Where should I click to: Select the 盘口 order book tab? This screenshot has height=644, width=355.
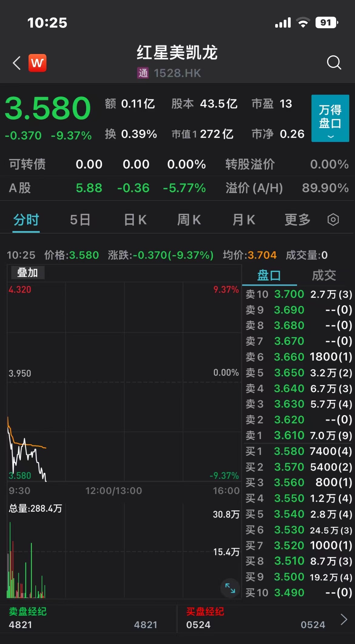pos(269,275)
